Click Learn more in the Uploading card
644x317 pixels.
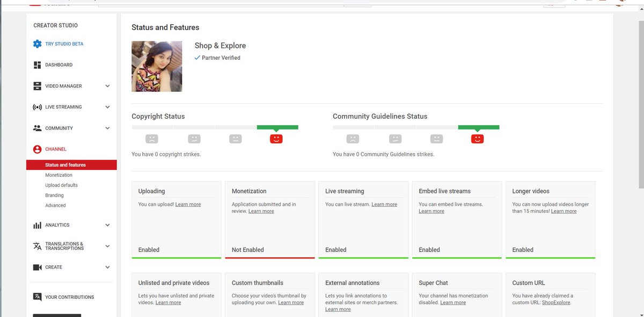pyautogui.click(x=188, y=204)
